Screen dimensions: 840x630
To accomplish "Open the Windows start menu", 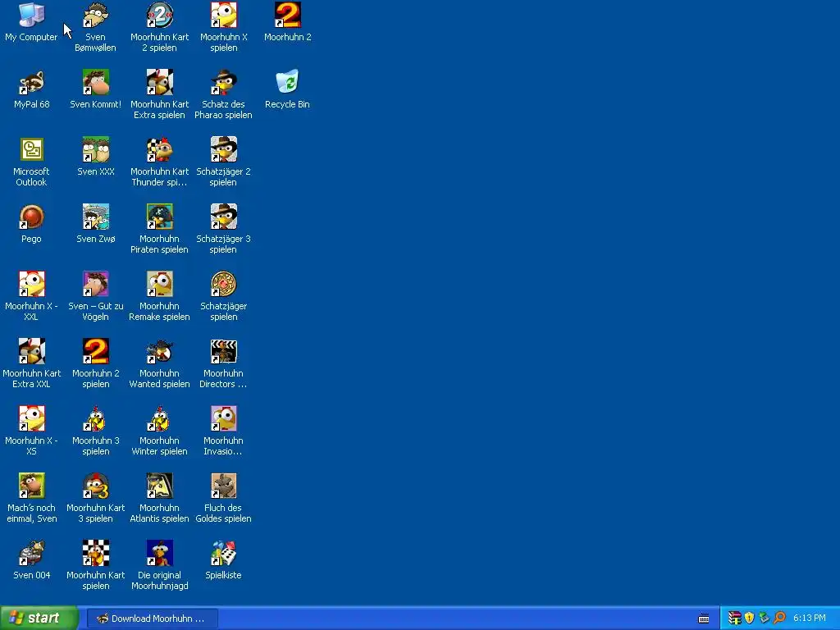I will (39, 619).
